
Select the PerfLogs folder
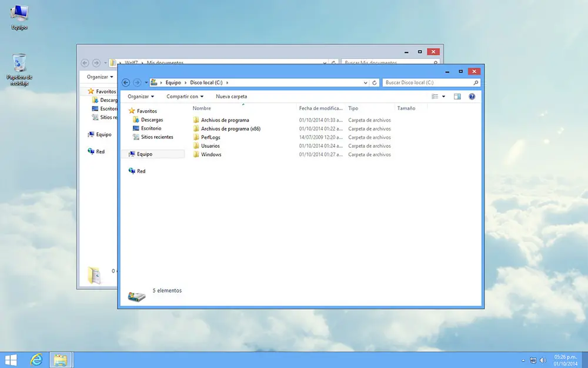[206, 137]
